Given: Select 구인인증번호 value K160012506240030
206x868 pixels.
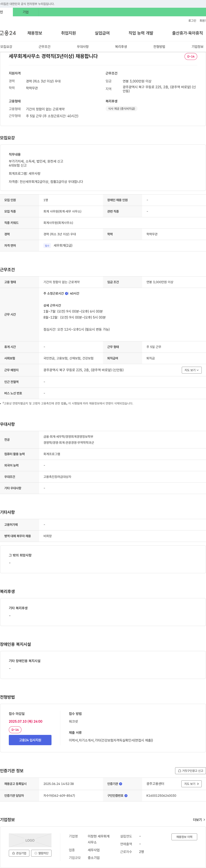Looking at the screenshot, I should [161, 796].
